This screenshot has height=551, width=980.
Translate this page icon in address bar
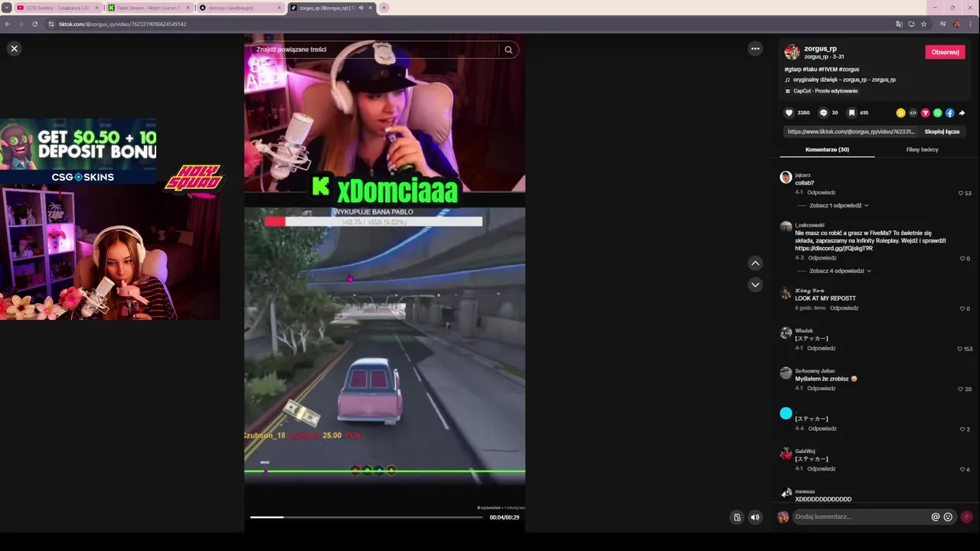click(x=899, y=24)
